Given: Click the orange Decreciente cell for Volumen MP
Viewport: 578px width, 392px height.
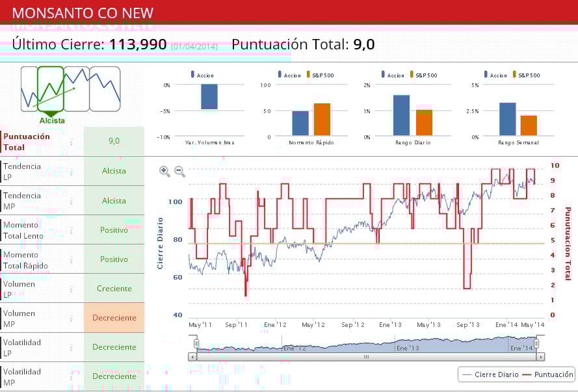Looking at the screenshot, I should (114, 318).
